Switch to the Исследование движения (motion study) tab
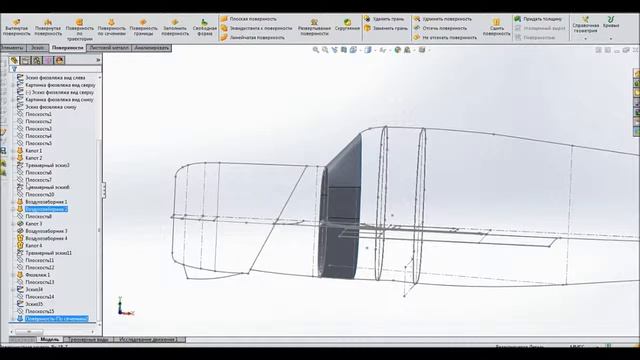This screenshot has width=640, height=360. (149, 340)
